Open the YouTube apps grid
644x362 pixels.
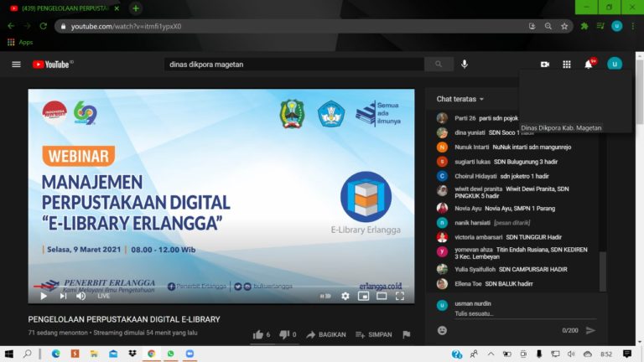tap(566, 65)
